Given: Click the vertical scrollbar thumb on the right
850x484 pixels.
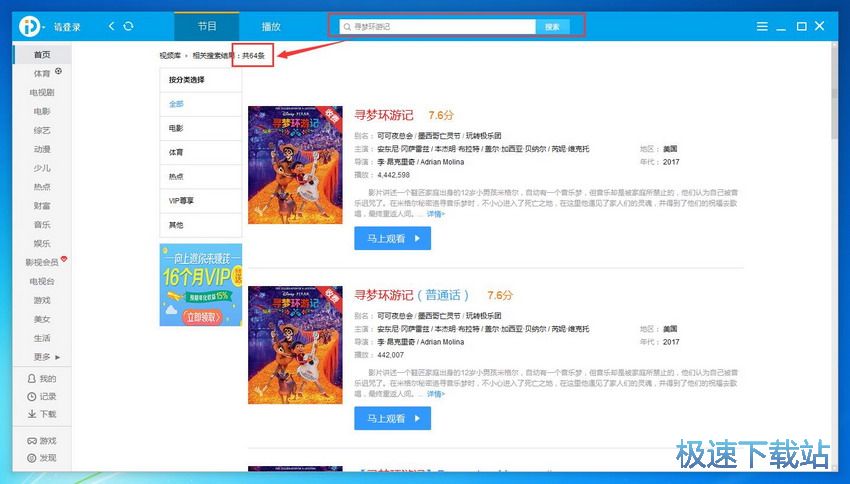Looking at the screenshot, I should [834, 95].
